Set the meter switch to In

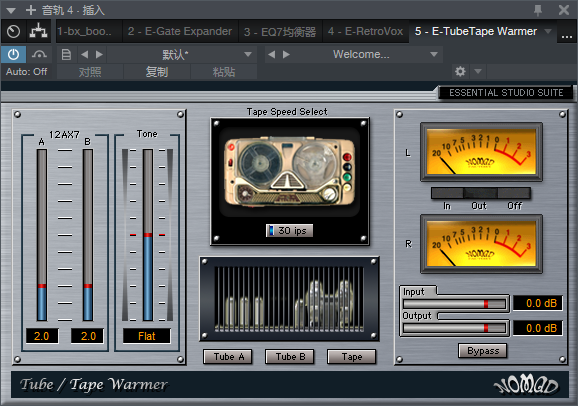447,193
